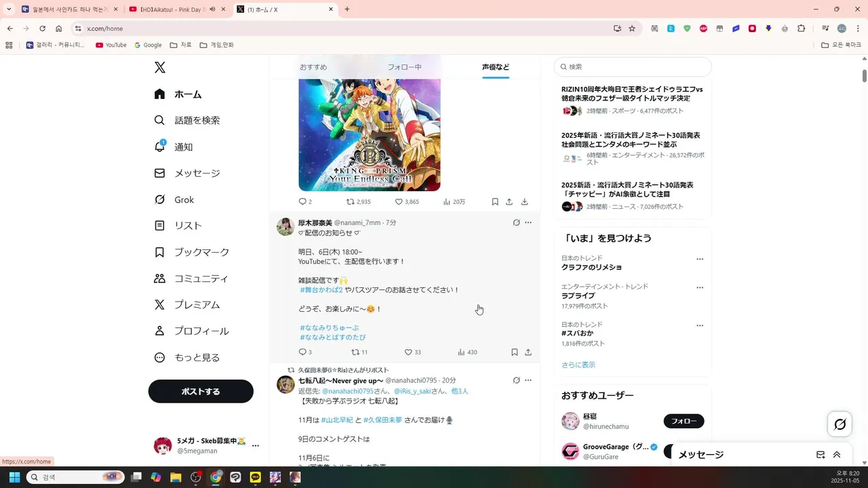Viewport: 868px width, 488px height.
Task: Open Windows Start menu
Action: [14, 477]
